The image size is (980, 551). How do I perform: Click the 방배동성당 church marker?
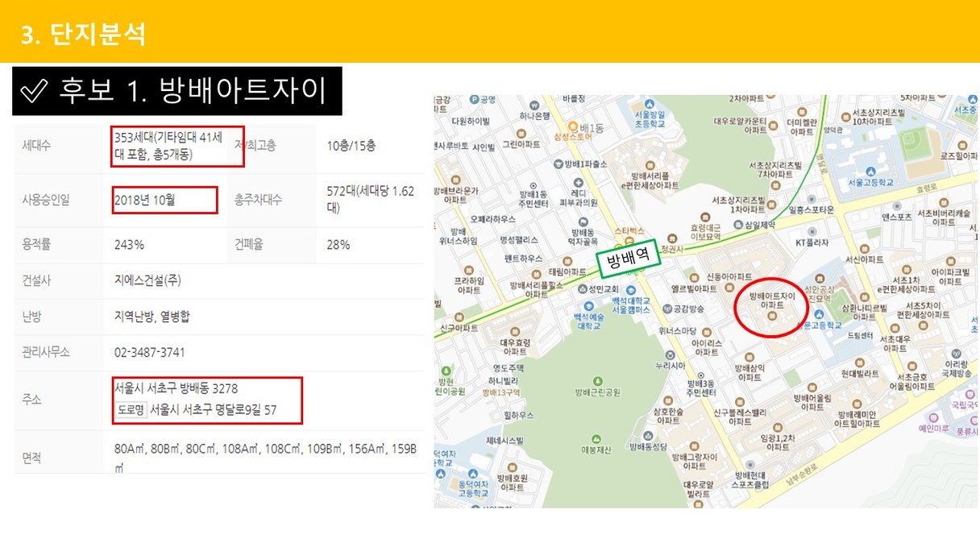click(x=648, y=435)
